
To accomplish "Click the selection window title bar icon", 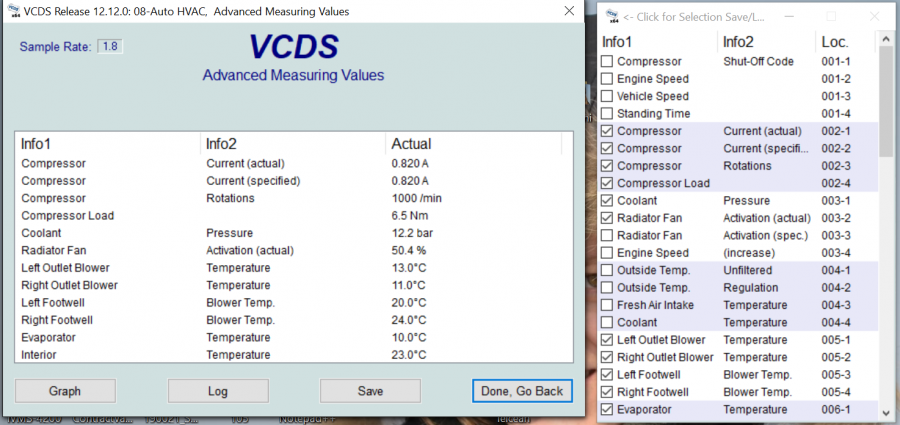I will point(610,16).
